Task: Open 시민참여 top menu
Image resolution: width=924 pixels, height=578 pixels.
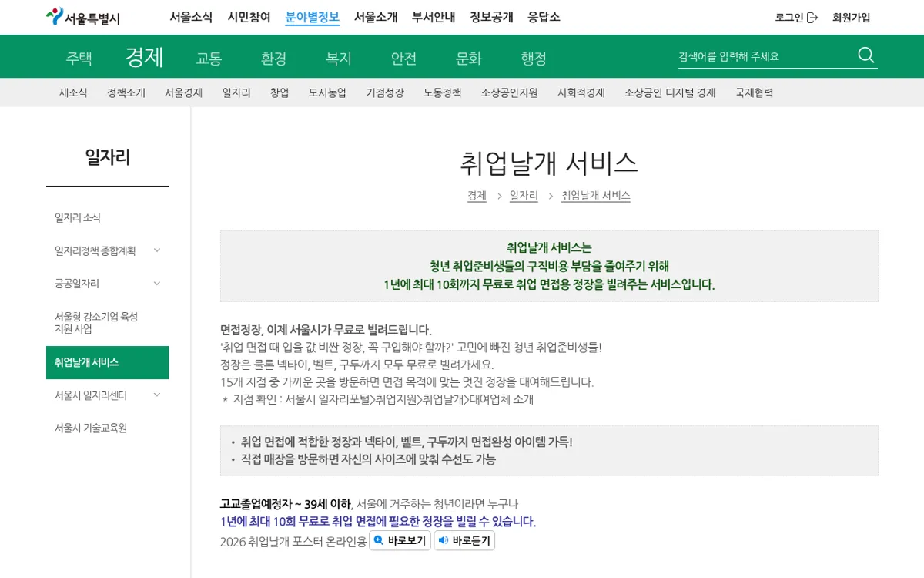Action: pos(249,17)
